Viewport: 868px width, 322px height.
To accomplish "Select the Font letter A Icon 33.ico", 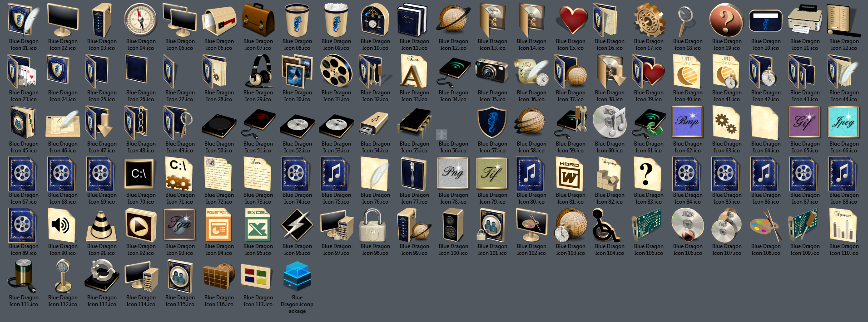I will click(x=414, y=71).
